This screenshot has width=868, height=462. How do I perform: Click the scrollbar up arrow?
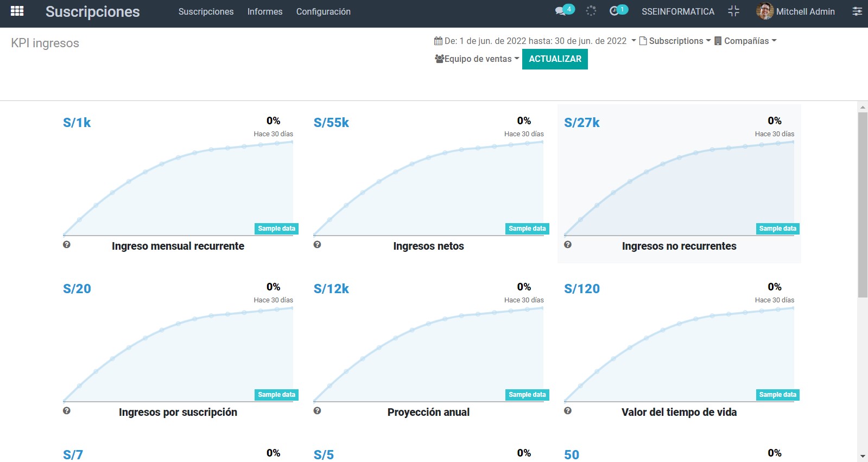(863, 107)
